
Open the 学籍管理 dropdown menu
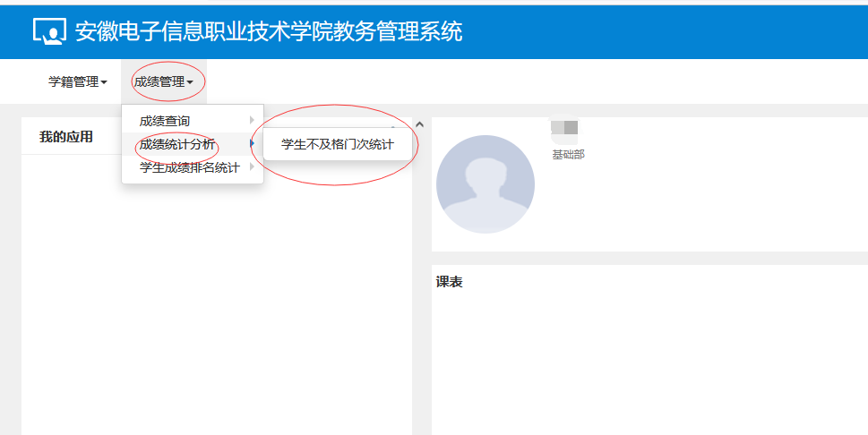point(77,81)
